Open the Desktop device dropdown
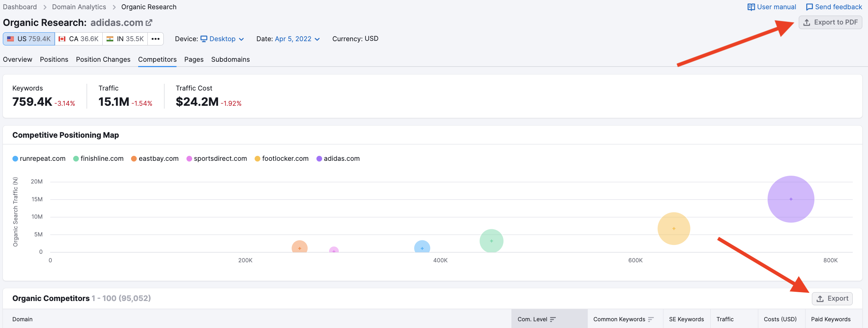Image resolution: width=868 pixels, height=328 pixels. coord(222,39)
